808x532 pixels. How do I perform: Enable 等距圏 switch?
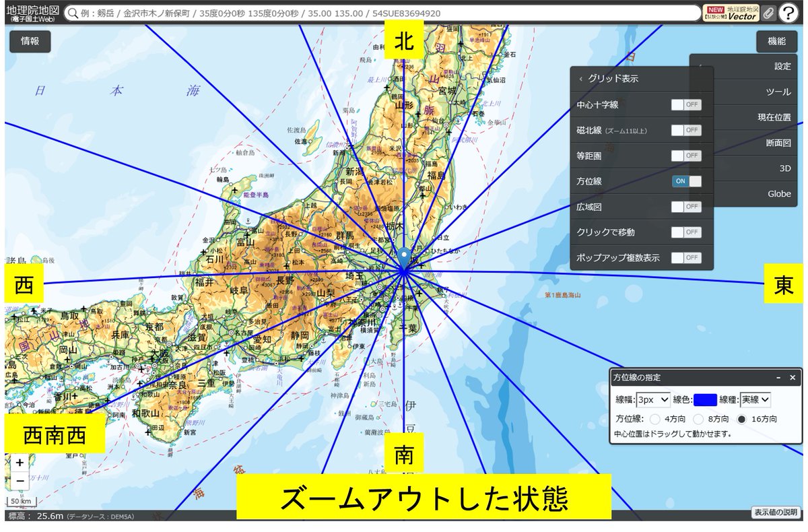pos(686,156)
